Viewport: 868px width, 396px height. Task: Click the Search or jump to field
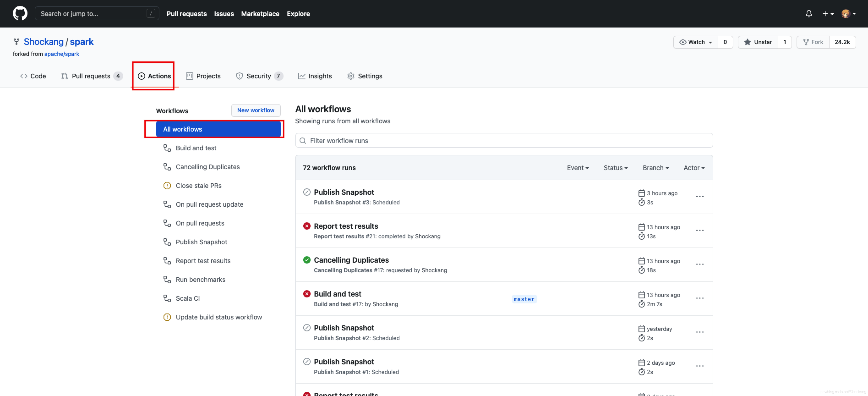click(97, 14)
